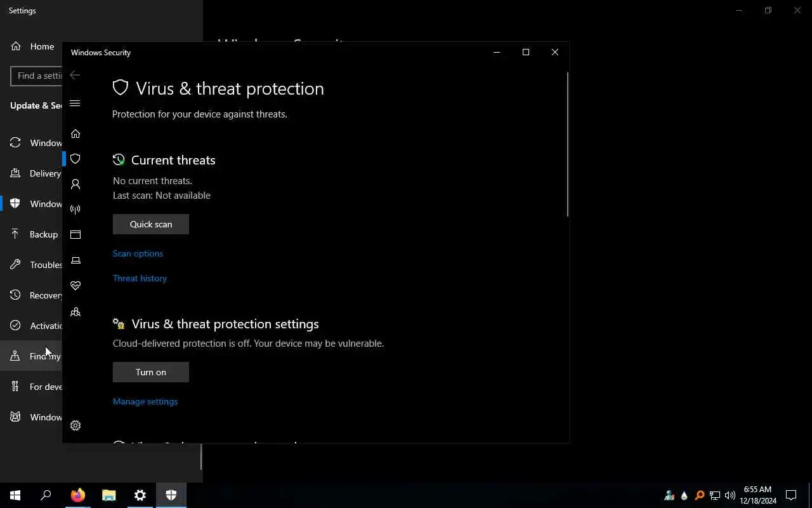Image resolution: width=812 pixels, height=508 pixels.
Task: Click the orange magnifier tray icon
Action: 700,495
